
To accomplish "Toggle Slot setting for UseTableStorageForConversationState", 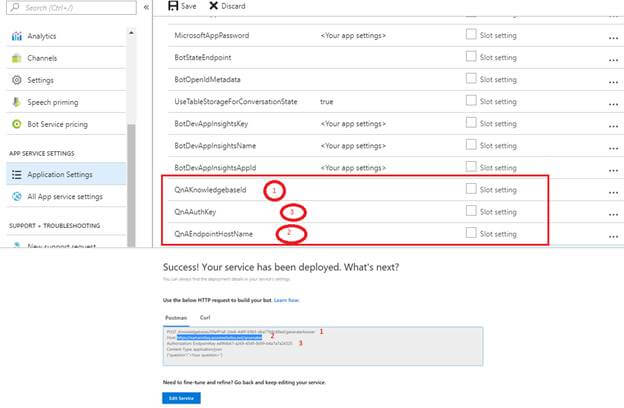I will pos(471,100).
